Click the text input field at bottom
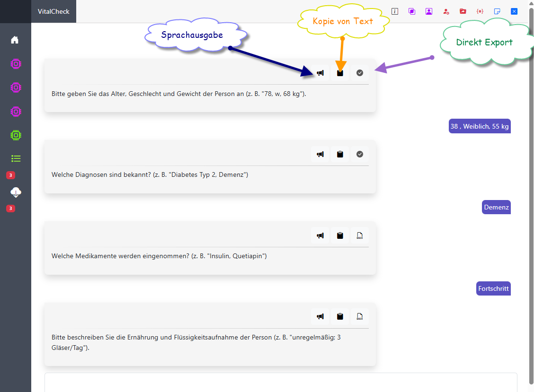This screenshot has width=534, height=392. click(x=281, y=382)
